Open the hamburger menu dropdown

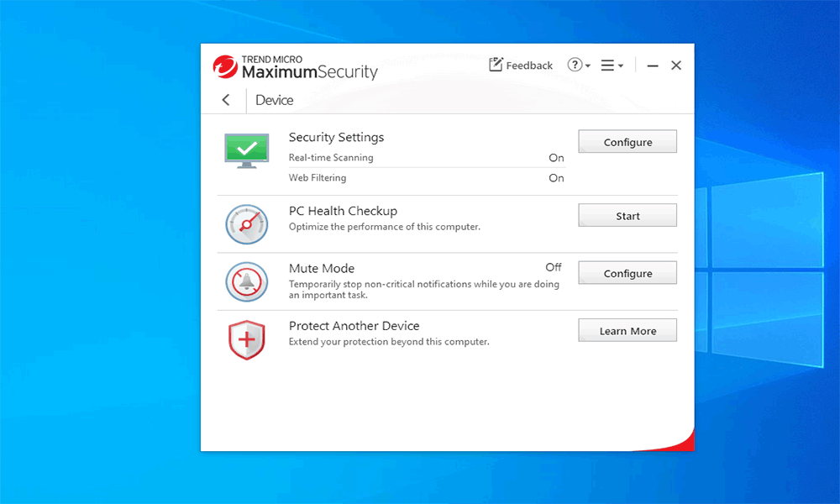point(612,66)
